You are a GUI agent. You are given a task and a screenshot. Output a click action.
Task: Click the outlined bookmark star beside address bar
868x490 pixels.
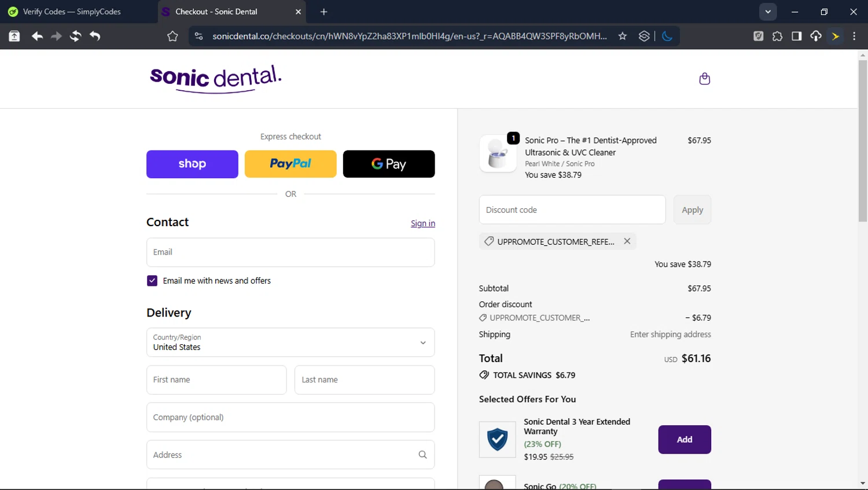tap(172, 36)
